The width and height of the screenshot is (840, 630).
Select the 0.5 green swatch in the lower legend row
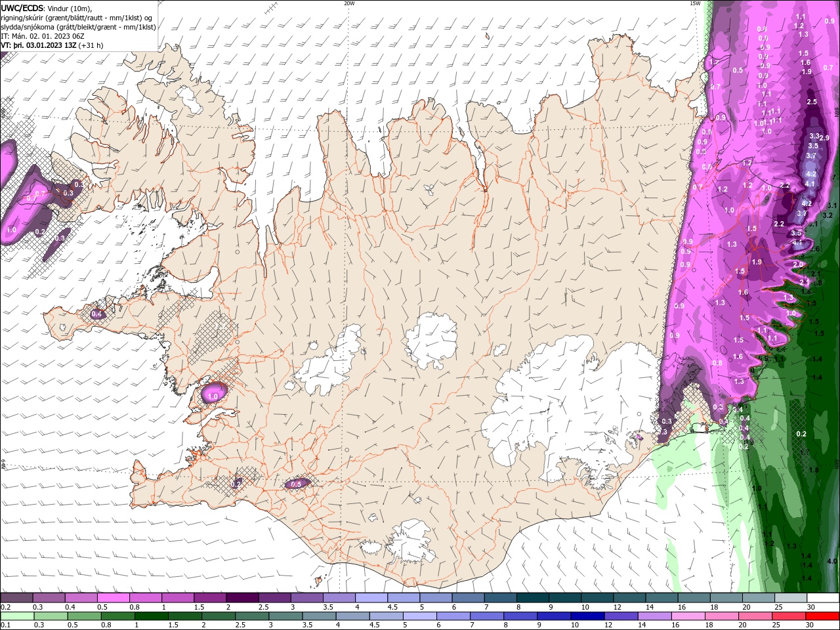tap(85, 616)
